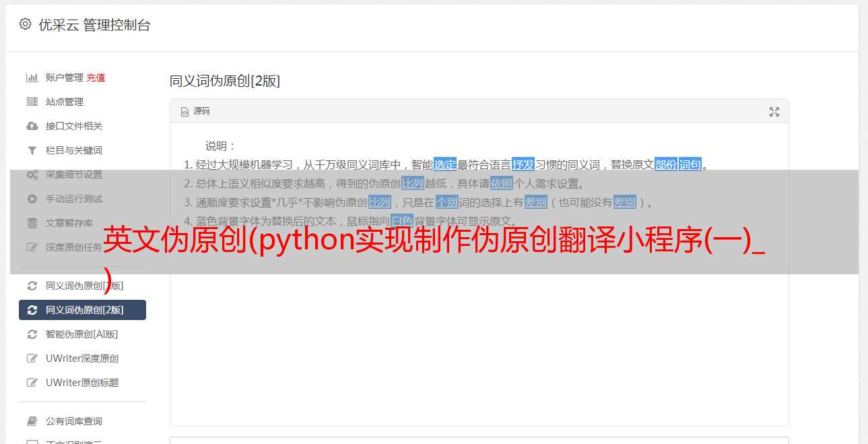Open the 充值 recharge link
Viewport: 868px width, 444px height.
[x=96, y=77]
